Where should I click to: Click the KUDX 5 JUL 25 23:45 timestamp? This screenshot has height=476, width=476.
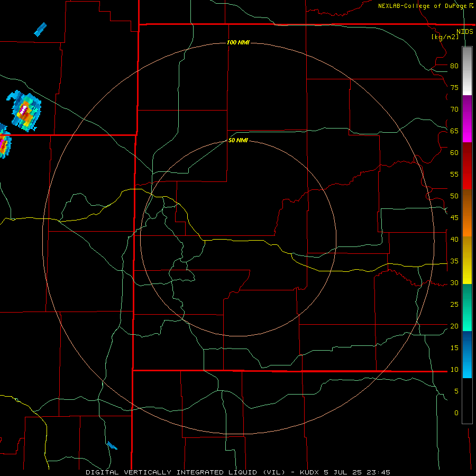pos(345,472)
